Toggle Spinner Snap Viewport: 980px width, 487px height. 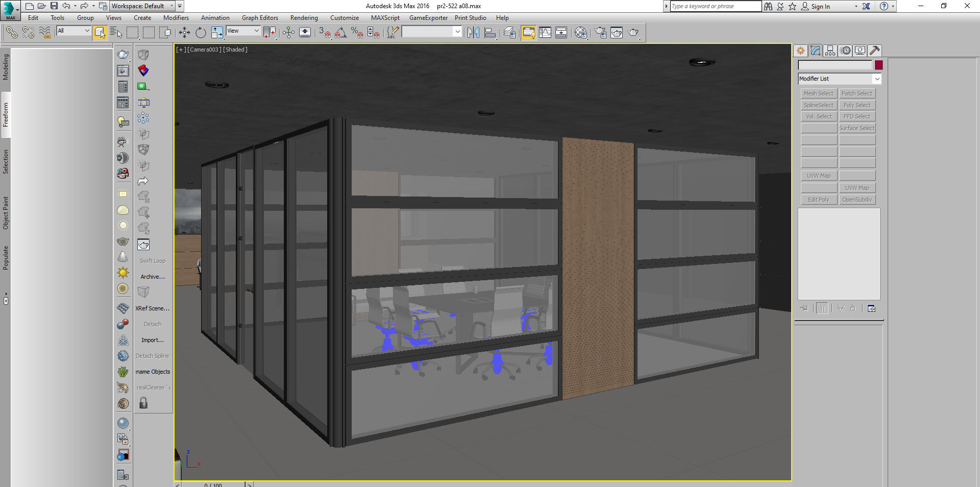pos(374,33)
